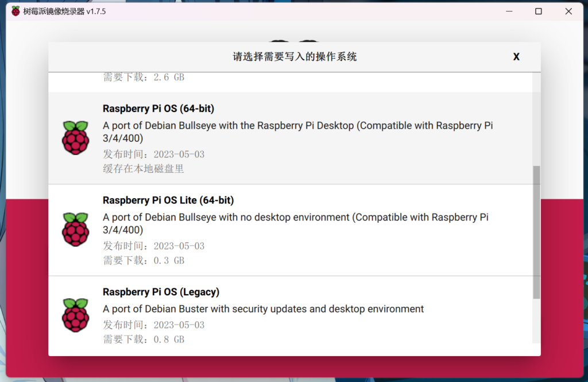Image resolution: width=588 pixels, height=382 pixels.
Task: Select Raspberry Pi OS (64-bit) title
Action: pos(158,109)
